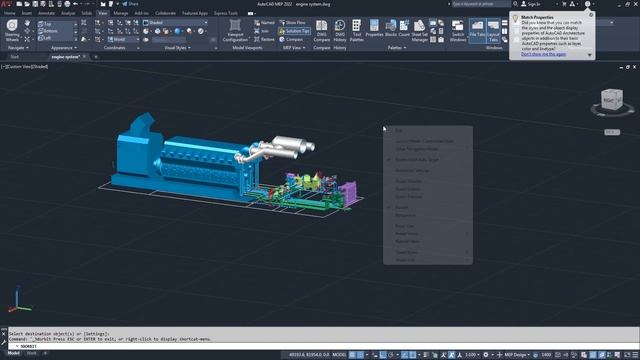Open the status bar customization menu icon
This screenshot has width=640, height=360.
(x=635, y=355)
